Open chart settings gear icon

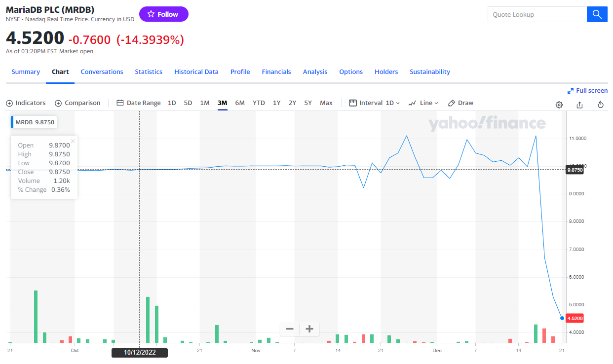click(x=559, y=105)
